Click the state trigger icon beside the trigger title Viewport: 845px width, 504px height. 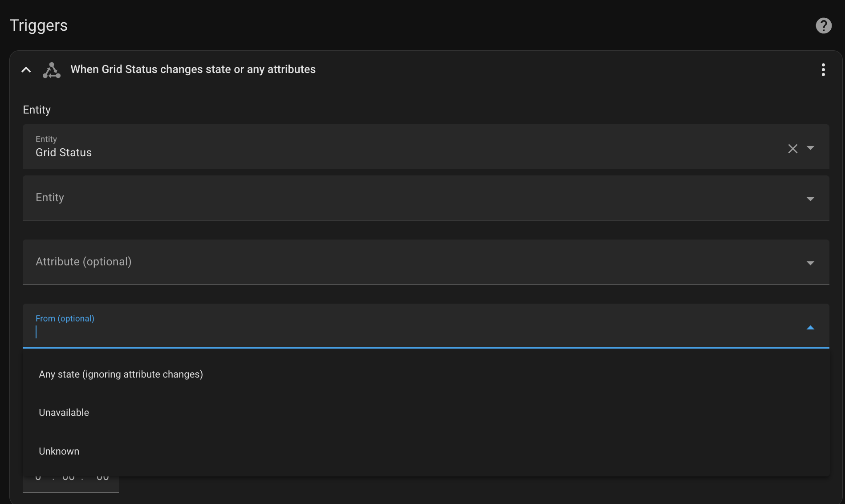coord(51,70)
